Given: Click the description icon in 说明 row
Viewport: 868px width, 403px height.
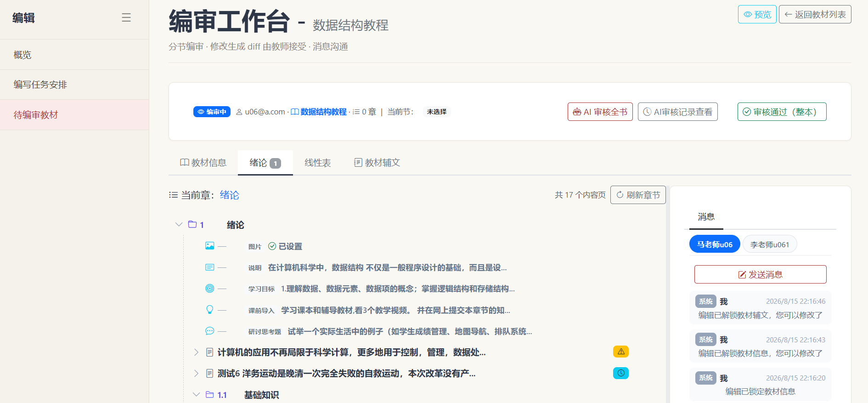Looking at the screenshot, I should [209, 267].
